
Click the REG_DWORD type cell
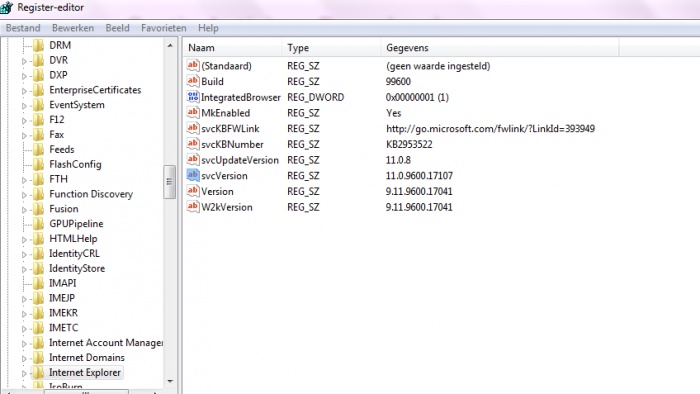coord(315,97)
